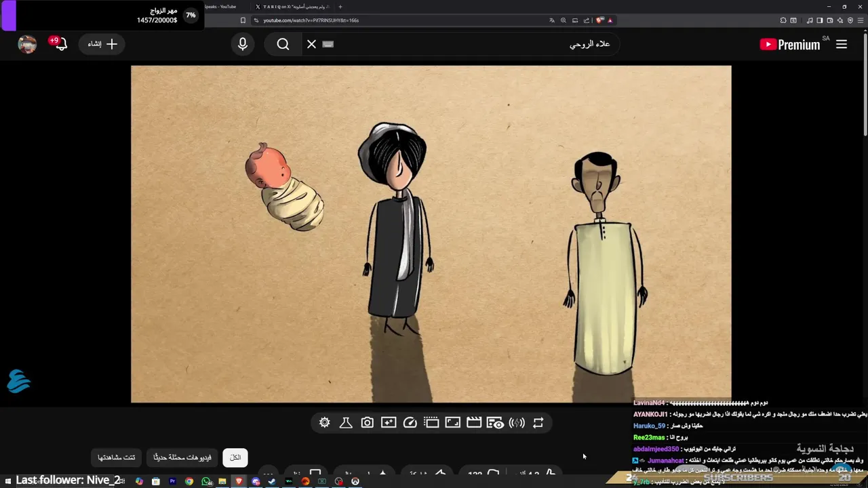The image size is (868, 488).
Task: Open File Explorer on the taskbar
Action: pos(222,481)
